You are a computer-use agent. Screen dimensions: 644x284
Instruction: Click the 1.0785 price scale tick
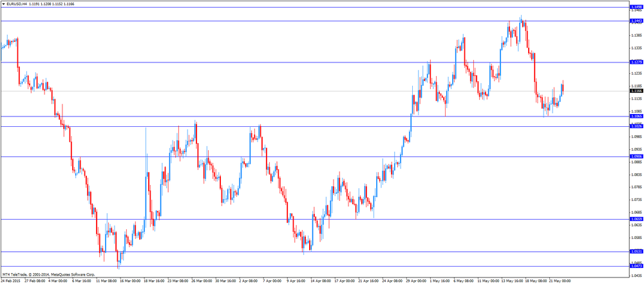point(636,187)
